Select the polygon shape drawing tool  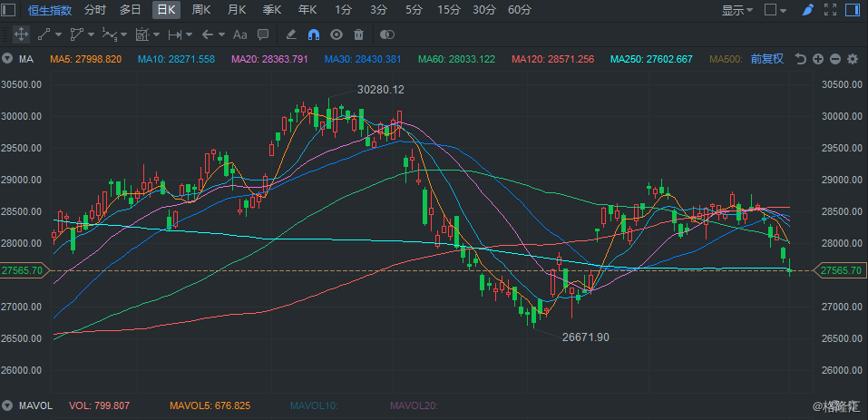click(76, 34)
